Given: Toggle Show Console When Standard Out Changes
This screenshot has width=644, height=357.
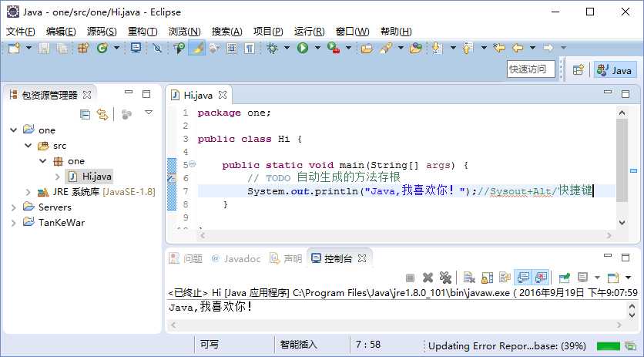Looking at the screenshot, I should (x=523, y=278).
